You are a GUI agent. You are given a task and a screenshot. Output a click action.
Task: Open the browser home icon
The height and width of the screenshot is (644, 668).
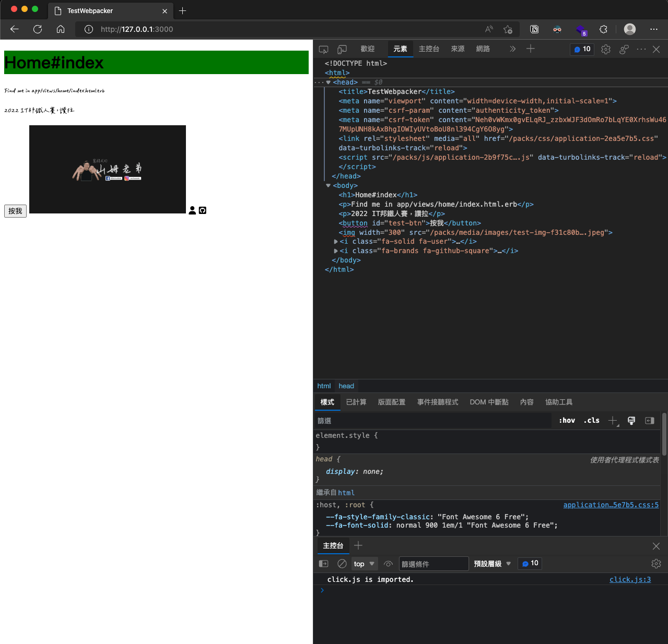point(61,29)
